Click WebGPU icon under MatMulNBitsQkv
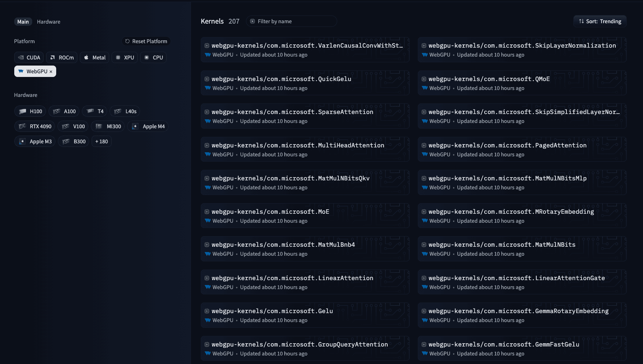 point(208,187)
